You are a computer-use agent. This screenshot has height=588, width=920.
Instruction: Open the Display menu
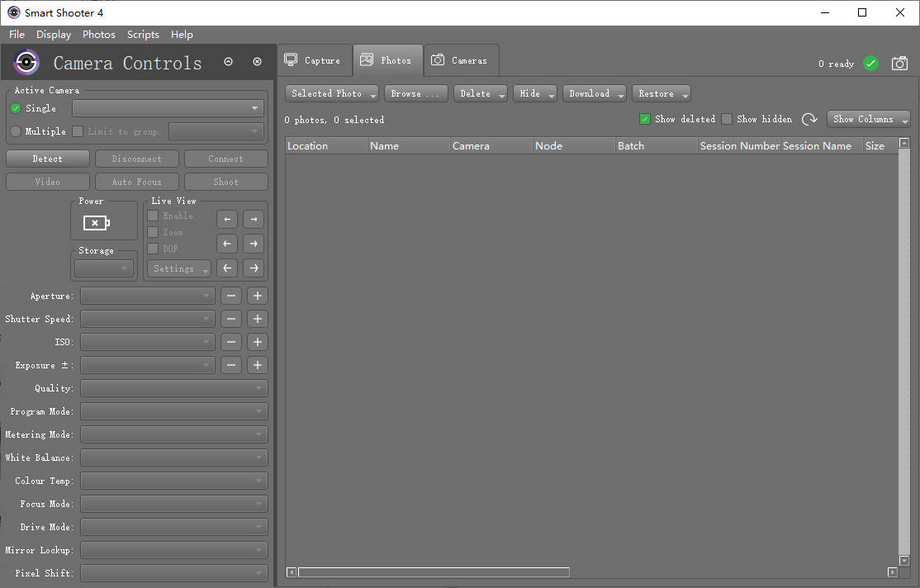pyautogui.click(x=54, y=35)
